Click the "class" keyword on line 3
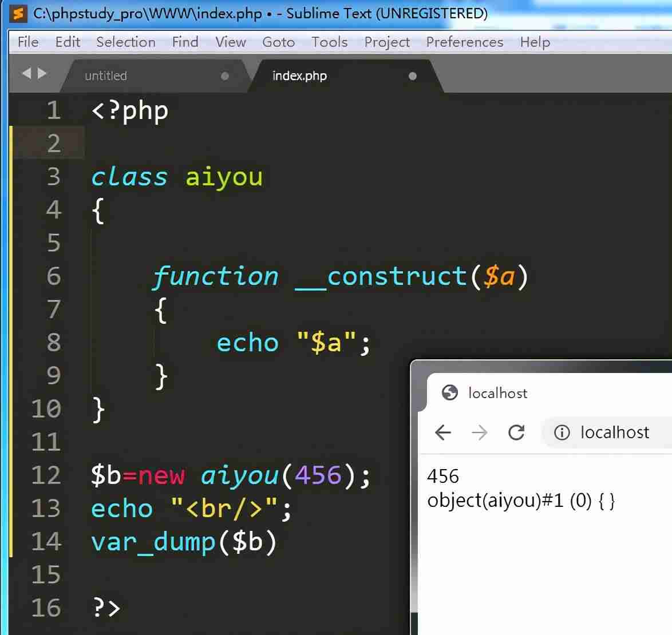Viewport: 672px width, 635px height. [129, 177]
